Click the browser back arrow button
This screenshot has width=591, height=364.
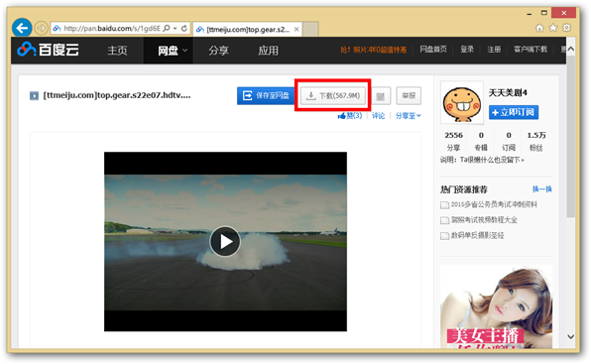[x=22, y=28]
